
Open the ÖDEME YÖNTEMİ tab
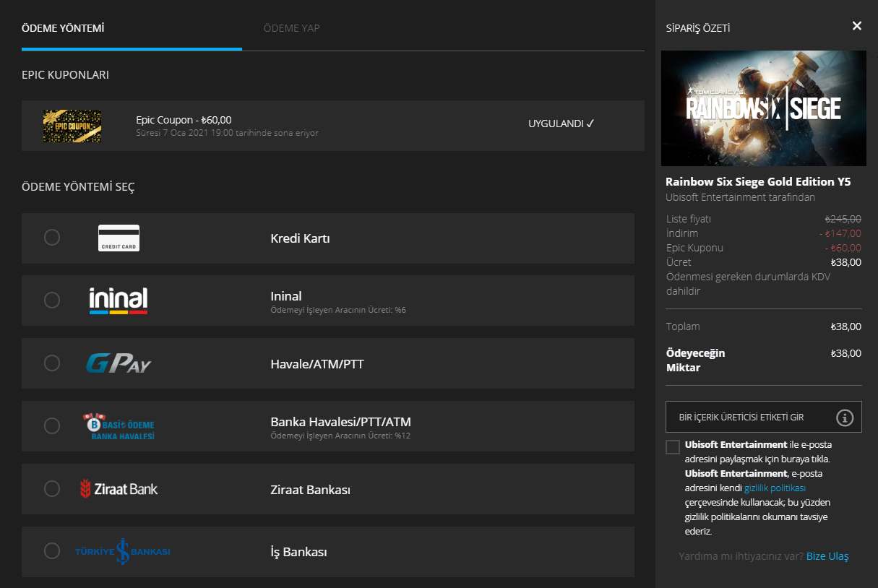(63, 28)
